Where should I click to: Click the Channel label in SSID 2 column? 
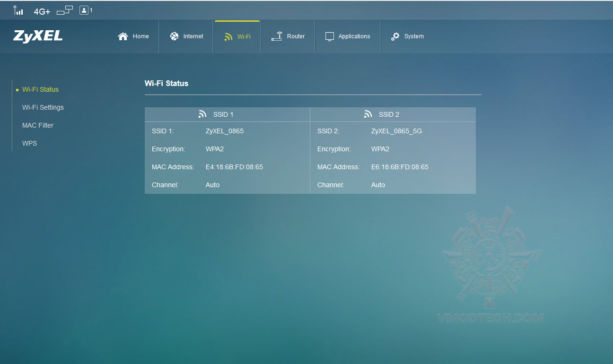click(331, 185)
